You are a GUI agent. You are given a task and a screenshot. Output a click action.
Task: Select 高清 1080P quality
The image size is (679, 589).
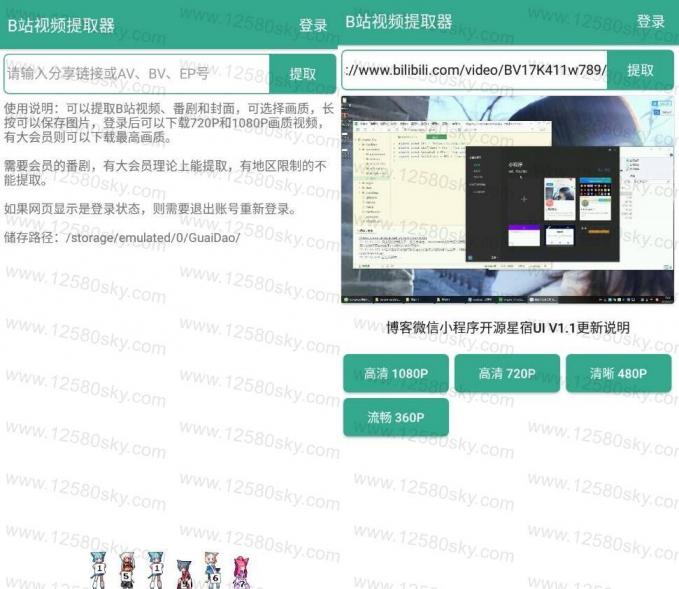(x=396, y=373)
